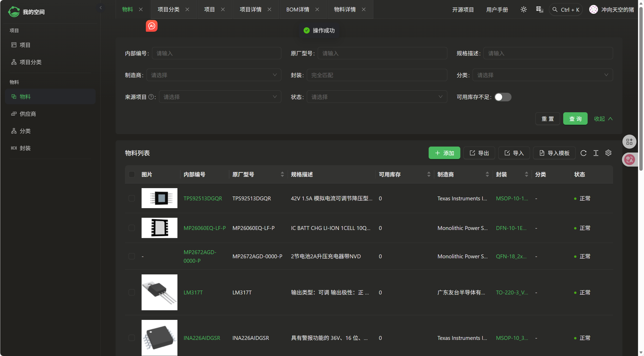Toggle the light/dark theme sun icon
This screenshot has height=356, width=644.
[x=523, y=10]
